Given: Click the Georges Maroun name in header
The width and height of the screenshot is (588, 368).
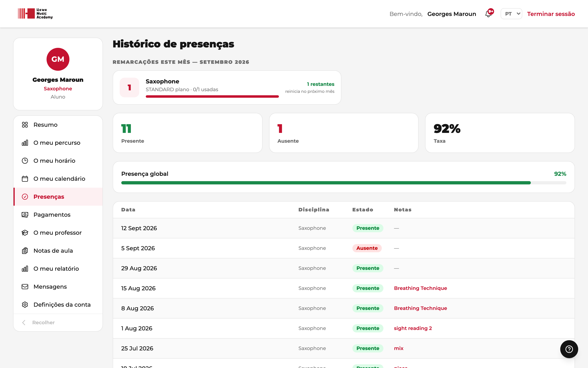Looking at the screenshot, I should [x=451, y=14].
